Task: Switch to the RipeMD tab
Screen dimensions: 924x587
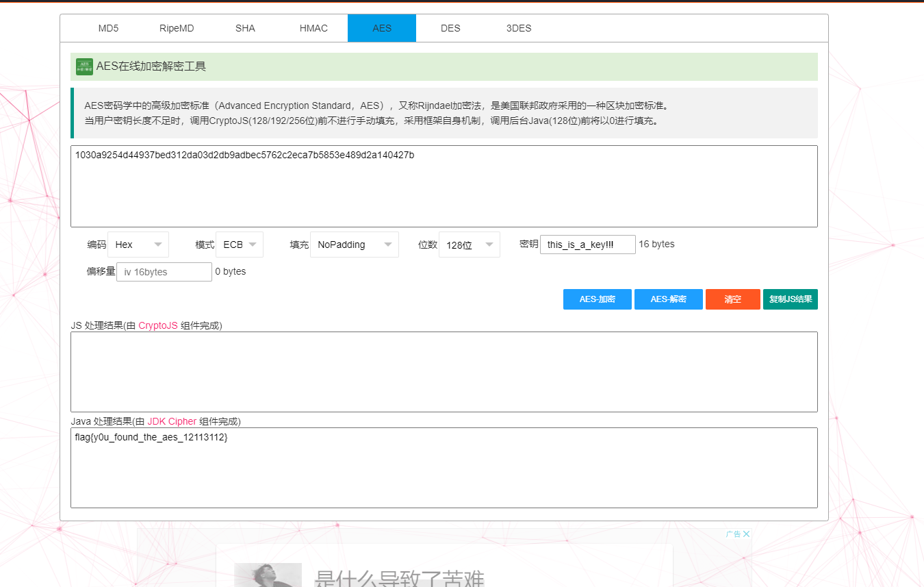Action: 177,28
